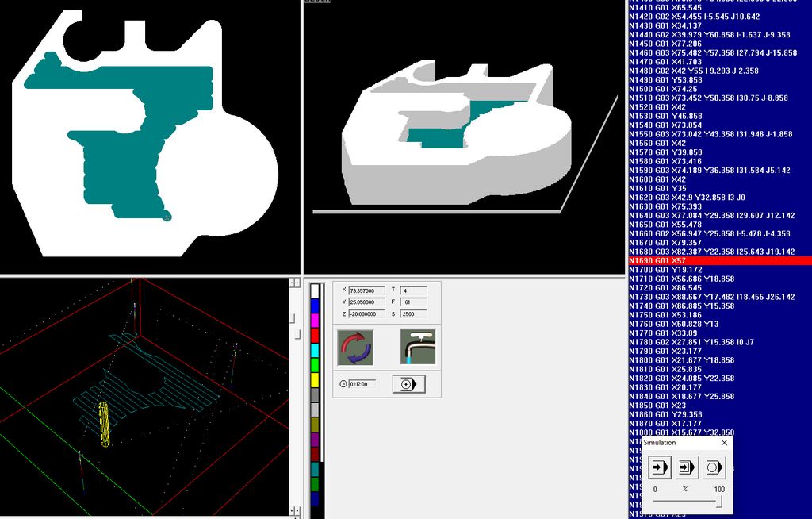Click the spindle rotation icon with red and blue arrows
812x519 pixels.
pyautogui.click(x=354, y=348)
